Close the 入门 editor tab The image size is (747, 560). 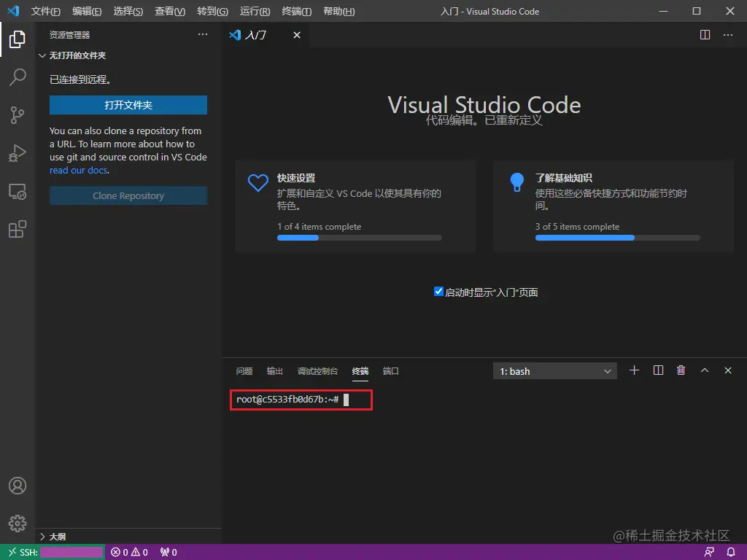297,35
